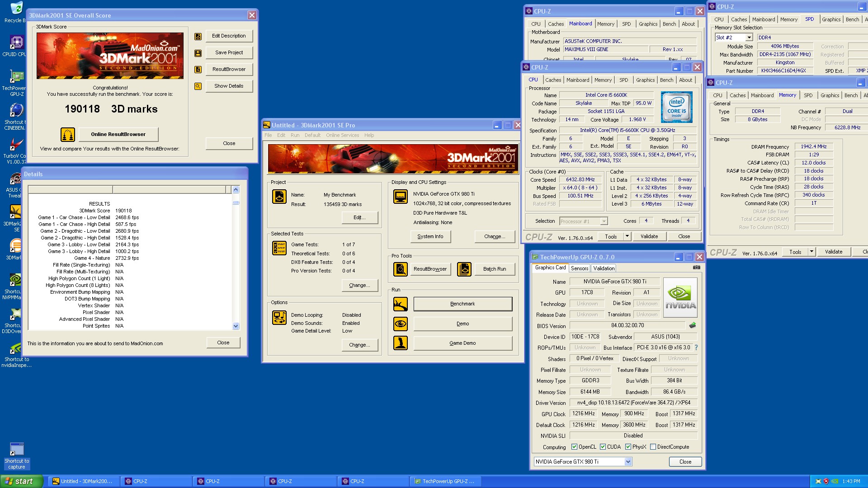Viewport: 868px width, 488px height.
Task: Click the GPU-Z BIOS save chip icon
Action: point(692,325)
